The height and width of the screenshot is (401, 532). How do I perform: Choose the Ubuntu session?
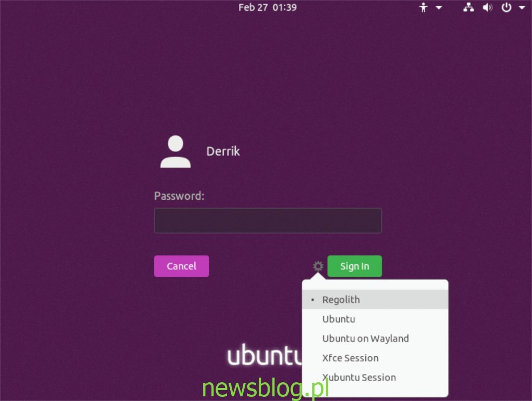pyautogui.click(x=375, y=319)
